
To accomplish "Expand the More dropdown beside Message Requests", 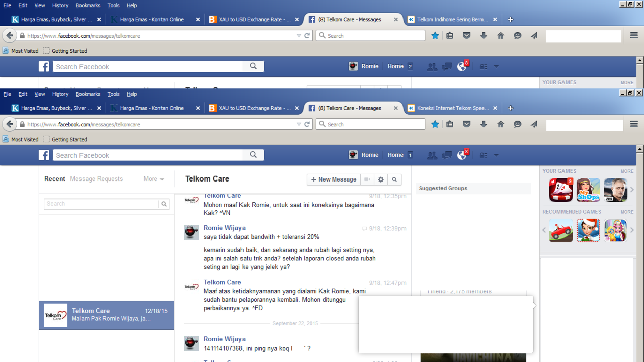I will (153, 179).
